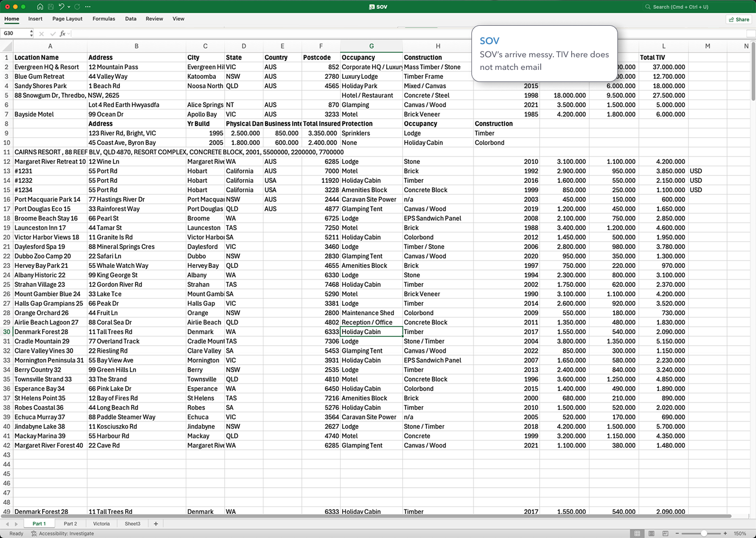Click the Save icon in the title bar
Screen dimensions: 756x538
(50, 7)
